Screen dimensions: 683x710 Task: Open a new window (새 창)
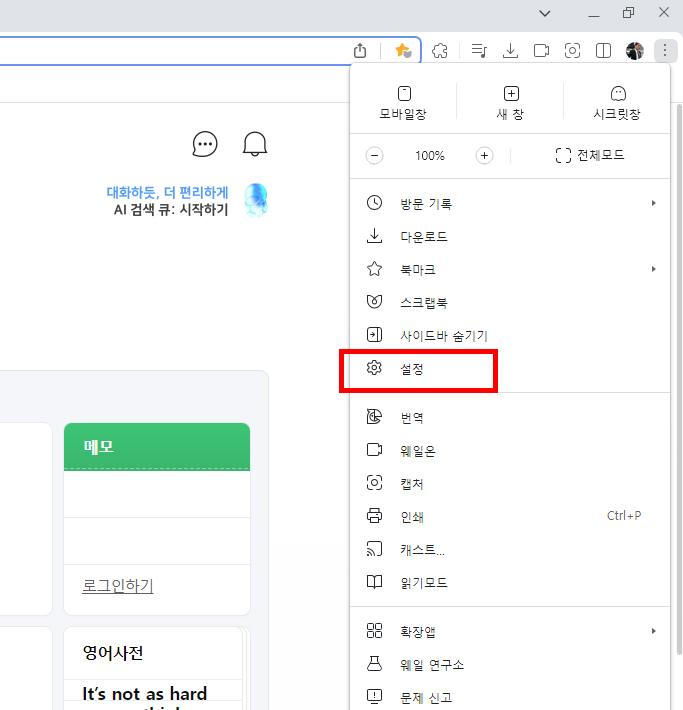click(x=510, y=103)
